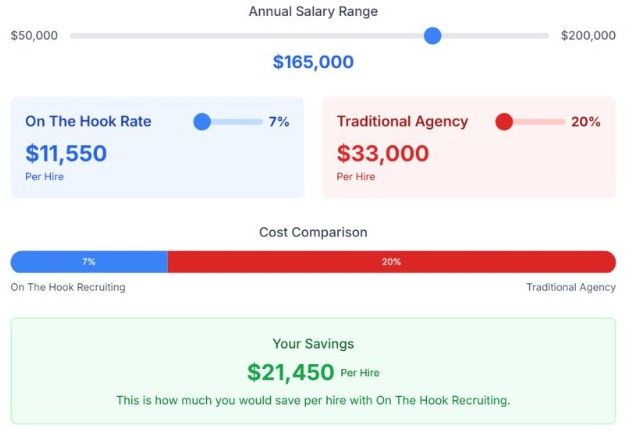The width and height of the screenshot is (626, 431).
Task: Select the $33,000 per hire amount
Action: [382, 154]
